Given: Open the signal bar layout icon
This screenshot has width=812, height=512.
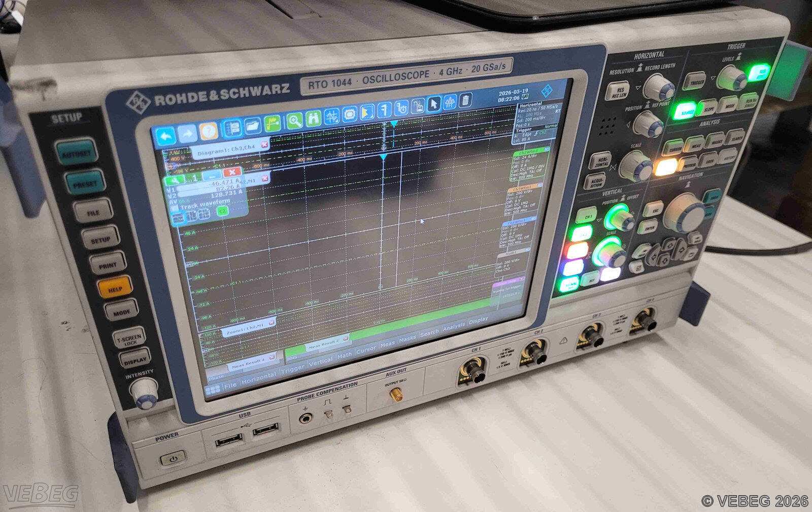Looking at the screenshot, I should pyautogui.click(x=232, y=128).
